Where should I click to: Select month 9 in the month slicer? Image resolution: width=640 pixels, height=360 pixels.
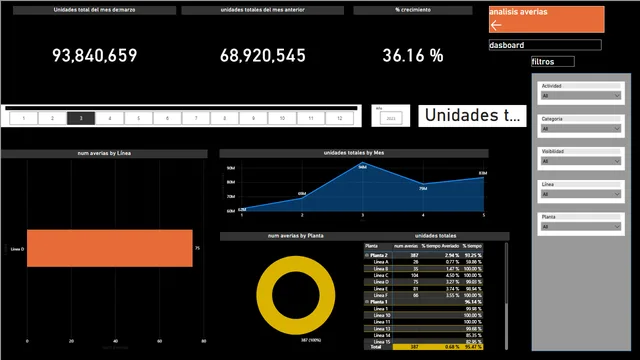tap(253, 118)
